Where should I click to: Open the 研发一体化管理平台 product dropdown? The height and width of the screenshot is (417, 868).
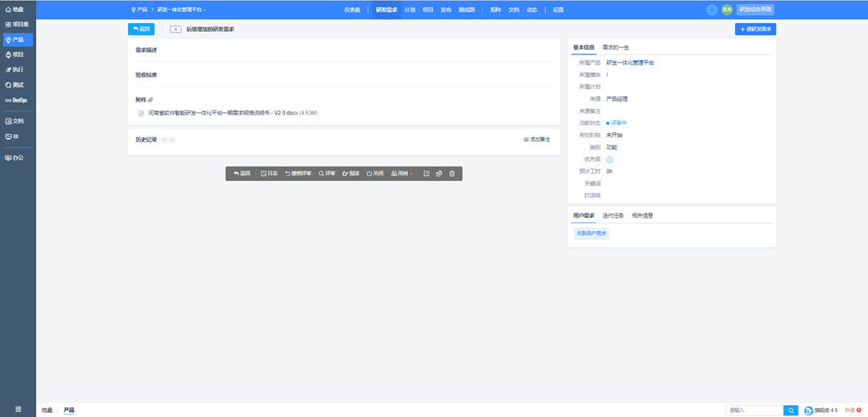182,10
